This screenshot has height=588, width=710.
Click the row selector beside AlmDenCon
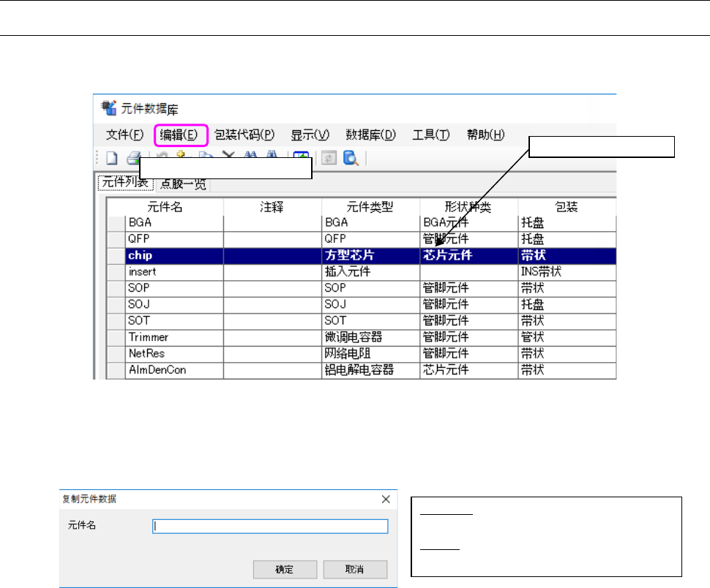[x=116, y=370]
